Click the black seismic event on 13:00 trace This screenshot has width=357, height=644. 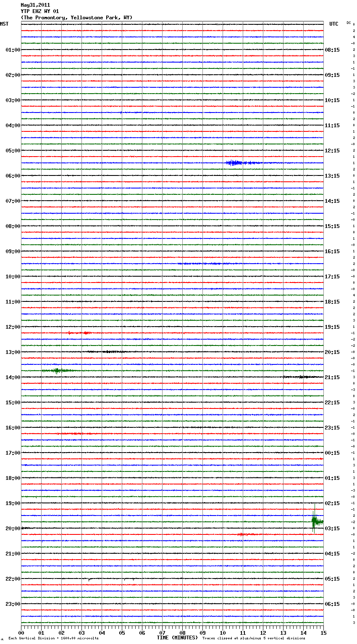pos(107,352)
